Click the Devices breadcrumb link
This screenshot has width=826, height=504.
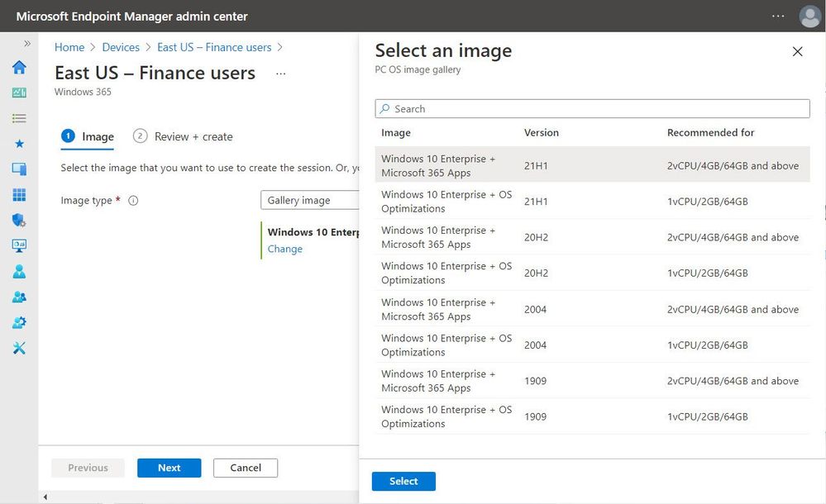[121, 47]
